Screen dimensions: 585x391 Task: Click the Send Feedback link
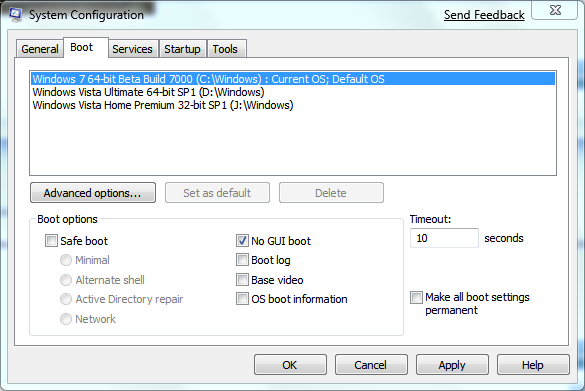coord(484,15)
